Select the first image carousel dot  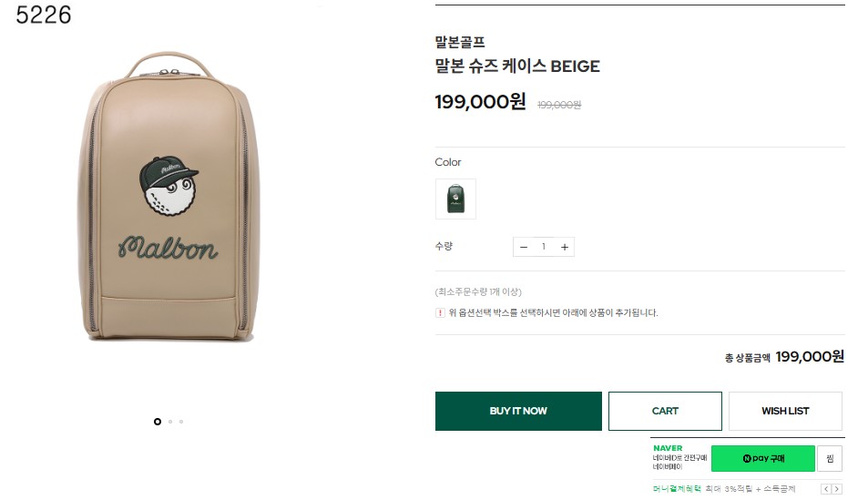tap(158, 422)
